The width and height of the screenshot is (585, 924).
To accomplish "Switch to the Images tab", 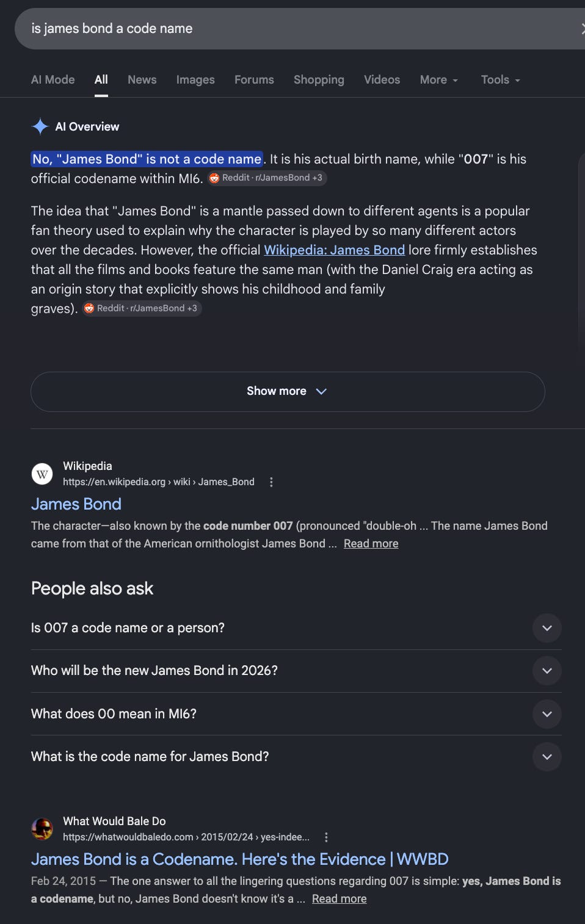I will coord(195,80).
